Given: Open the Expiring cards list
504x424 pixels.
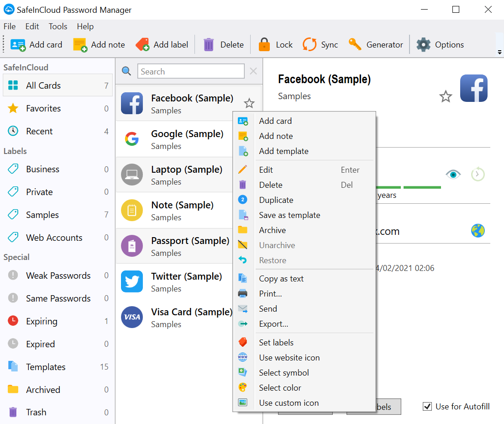Looking at the screenshot, I should 58,321.
